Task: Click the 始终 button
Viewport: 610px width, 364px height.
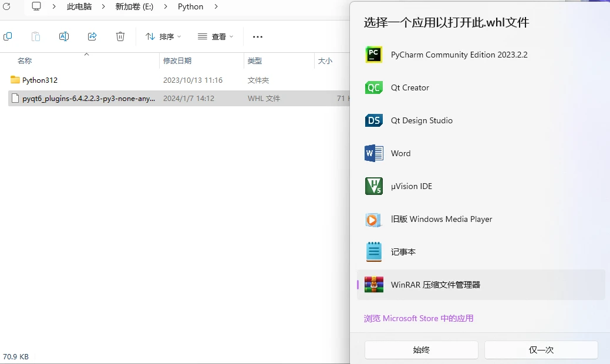Action: pyautogui.click(x=422, y=349)
